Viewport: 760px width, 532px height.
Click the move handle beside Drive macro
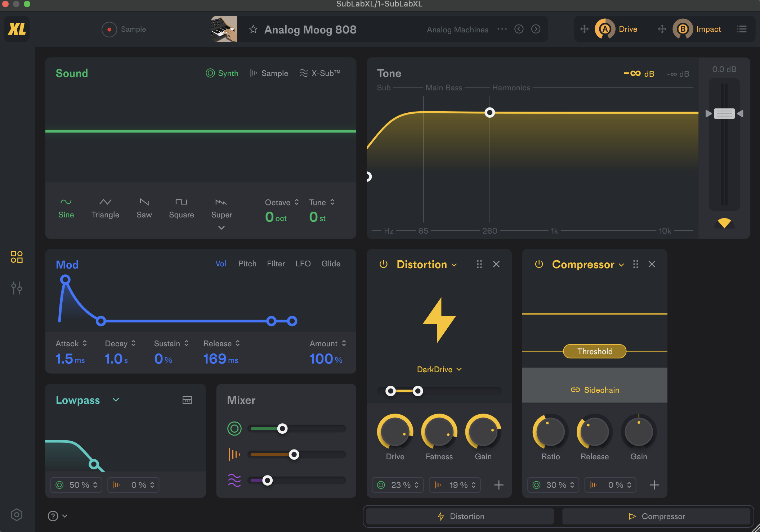click(584, 29)
